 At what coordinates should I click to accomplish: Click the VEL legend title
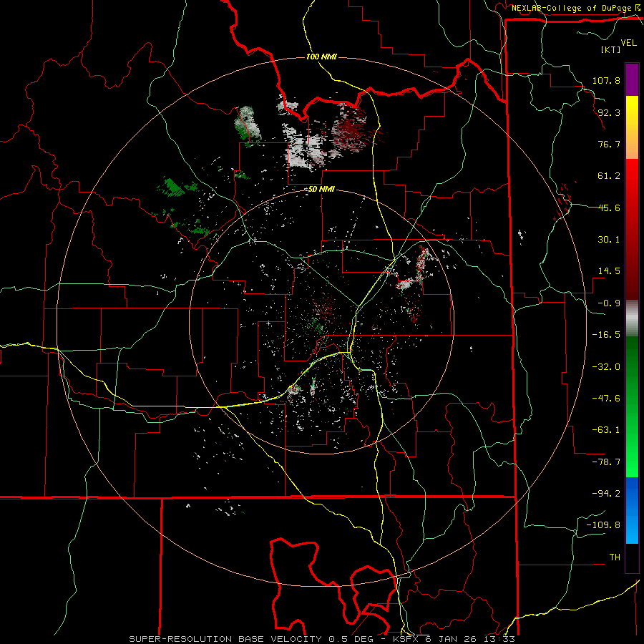coord(628,43)
